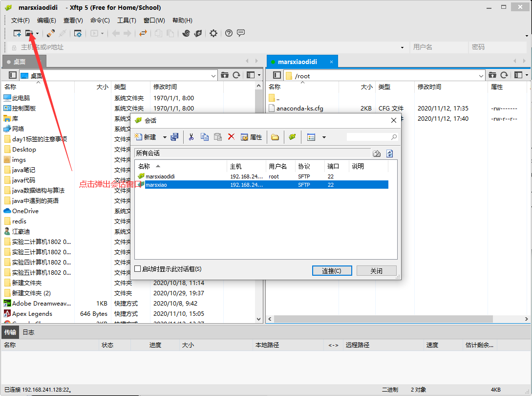Expand the /root remote path dropdown
Screen dimensions: 532x396
tap(481, 76)
